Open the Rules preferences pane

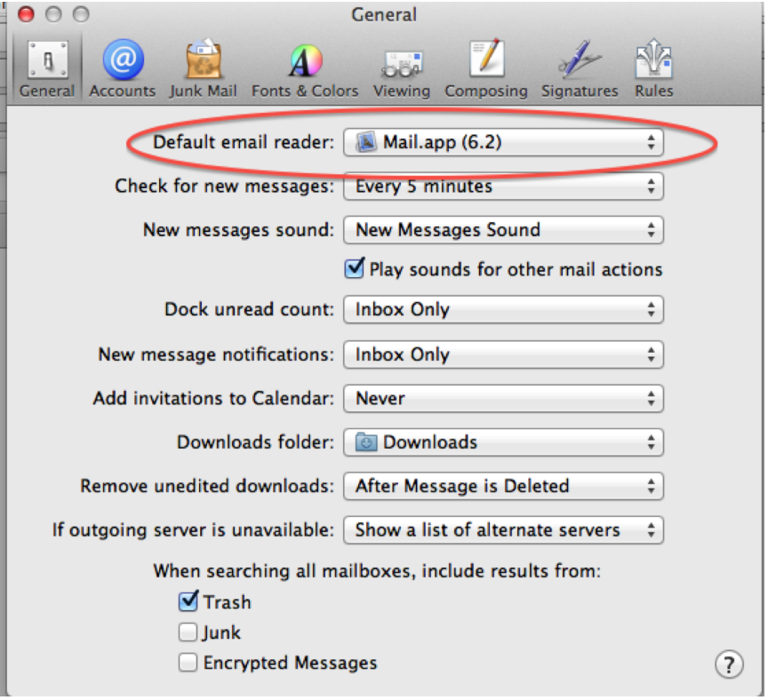coord(654,68)
